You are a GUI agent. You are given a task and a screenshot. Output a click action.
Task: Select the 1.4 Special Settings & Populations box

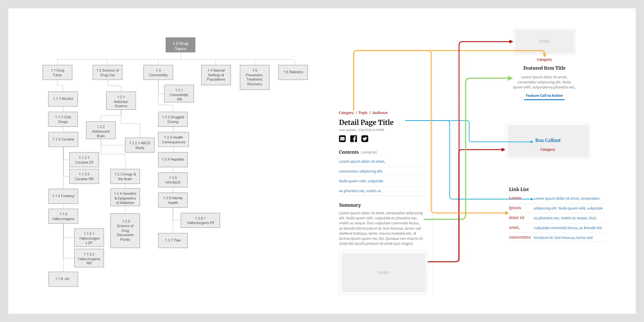coord(216,75)
